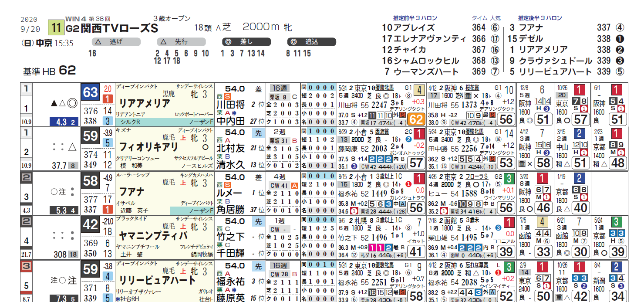The image size is (644, 302).
Task: Click trainer name 藤原英
Action: [230, 297]
